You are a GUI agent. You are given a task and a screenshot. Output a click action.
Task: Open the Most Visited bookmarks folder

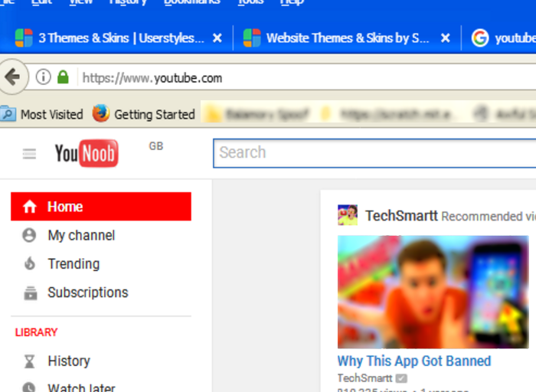click(42, 114)
